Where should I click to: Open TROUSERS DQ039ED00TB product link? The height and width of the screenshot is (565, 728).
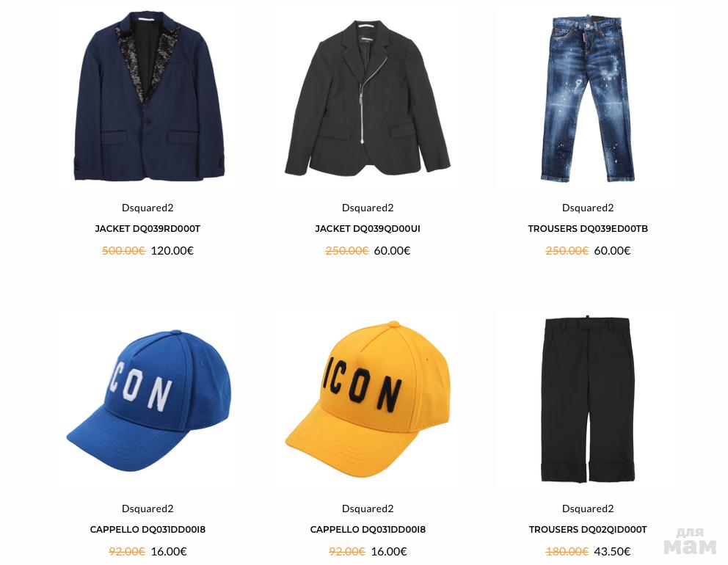[x=588, y=228]
